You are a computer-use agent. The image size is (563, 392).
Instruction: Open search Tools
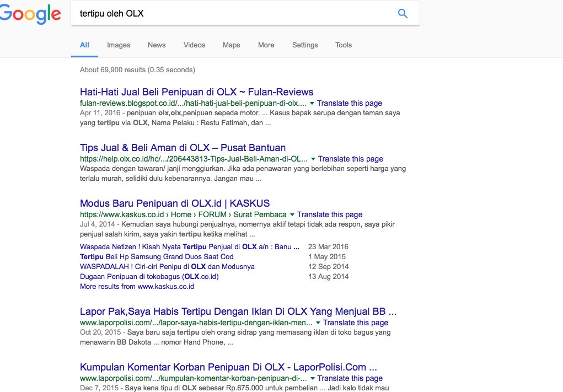(x=343, y=45)
